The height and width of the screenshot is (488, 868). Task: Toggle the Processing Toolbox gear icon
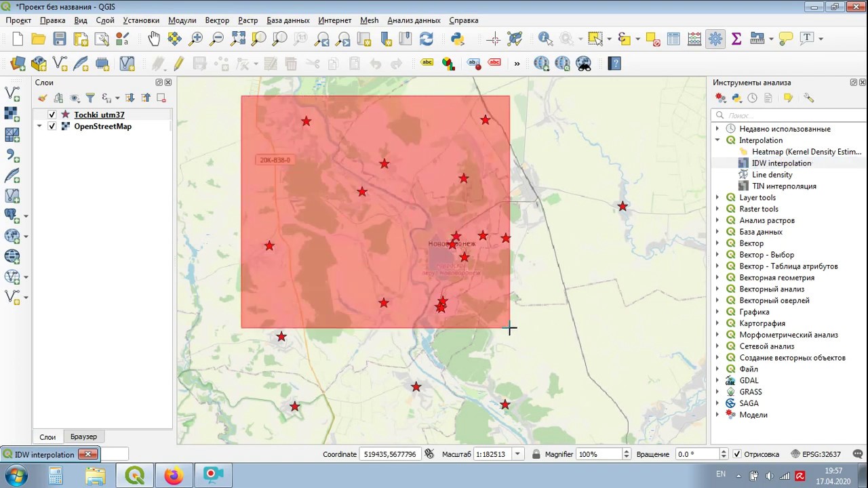click(x=715, y=39)
